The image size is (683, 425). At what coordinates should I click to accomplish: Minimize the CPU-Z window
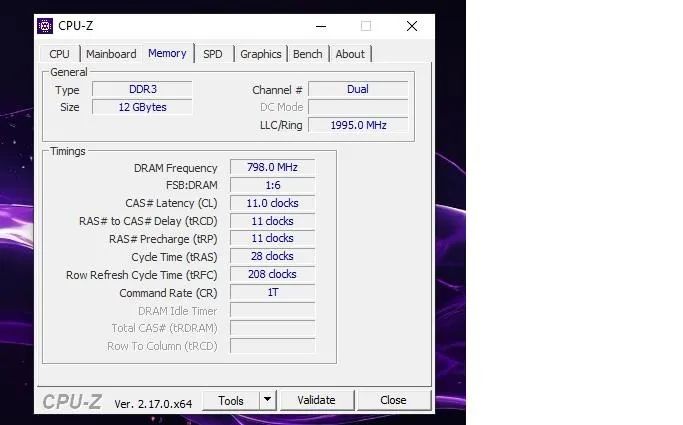point(321,26)
